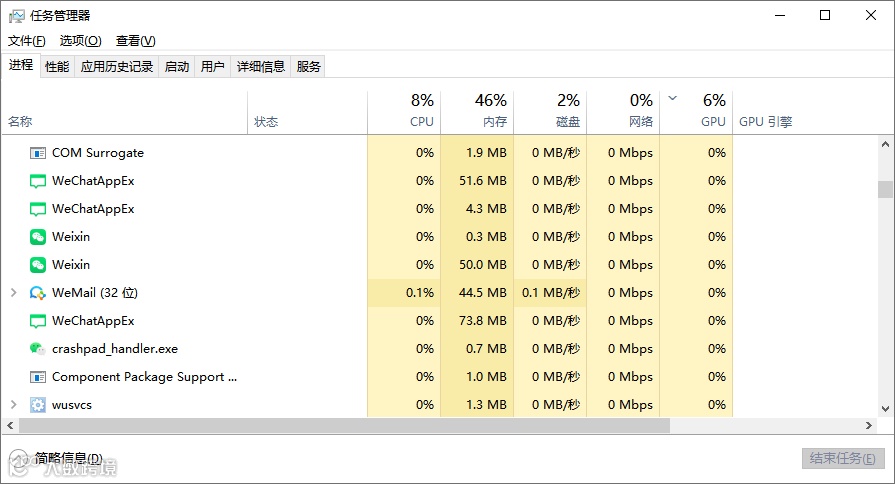Image resolution: width=895 pixels, height=484 pixels.
Task: Open the 详细信息 tab
Action: coord(260,67)
